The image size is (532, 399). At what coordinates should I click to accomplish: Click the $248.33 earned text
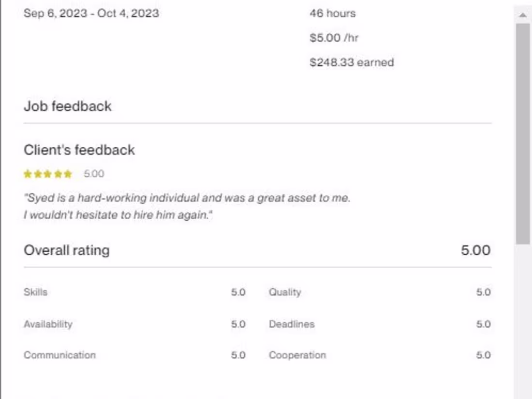click(x=352, y=62)
